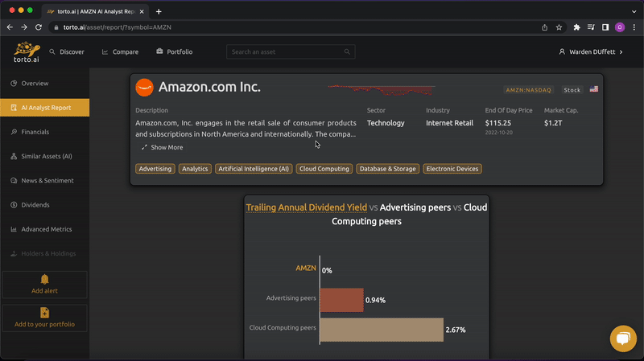Click the Advertising peers red bar
The image size is (644, 361).
click(x=341, y=300)
